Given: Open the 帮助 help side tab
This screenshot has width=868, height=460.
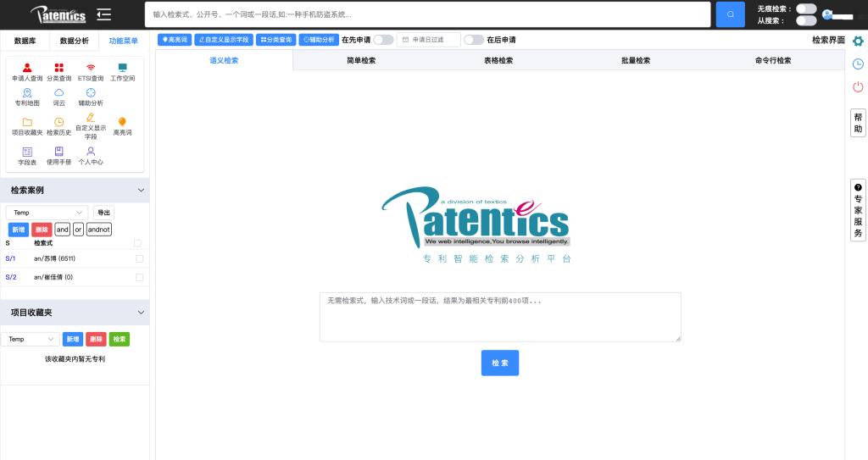Looking at the screenshot, I should click(x=858, y=123).
